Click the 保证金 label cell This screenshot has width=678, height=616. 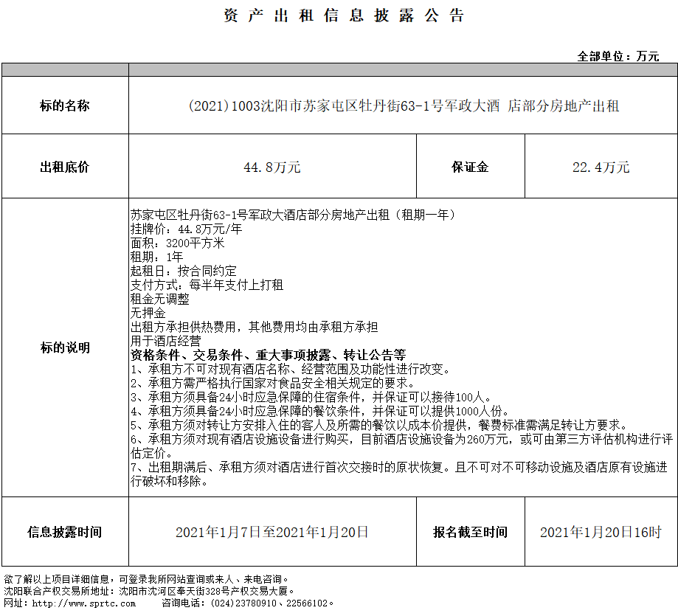coord(470,167)
